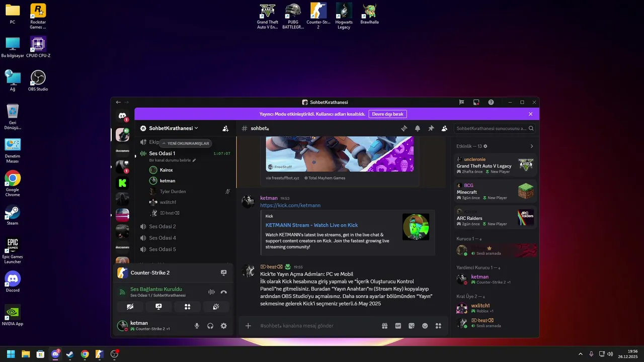644x362 pixels.
Task: Open SohbetKırathanesi server dropdown menu
Action: coord(174,128)
